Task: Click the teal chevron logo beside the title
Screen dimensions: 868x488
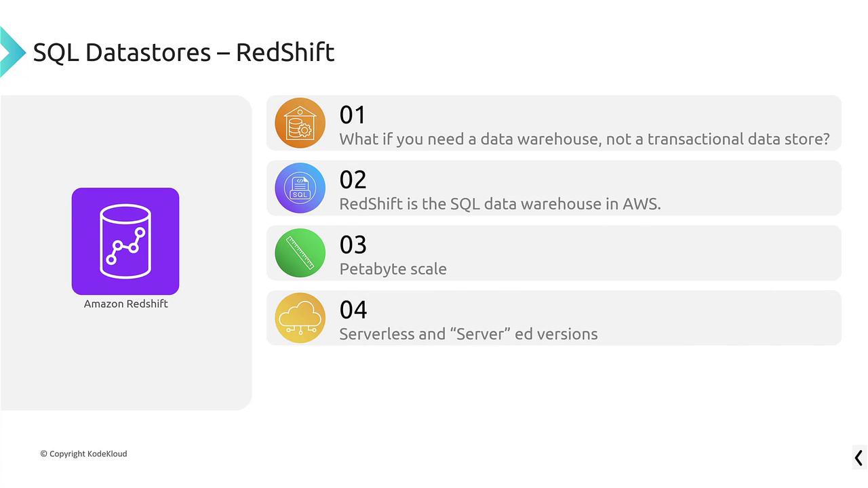Action: coord(12,52)
